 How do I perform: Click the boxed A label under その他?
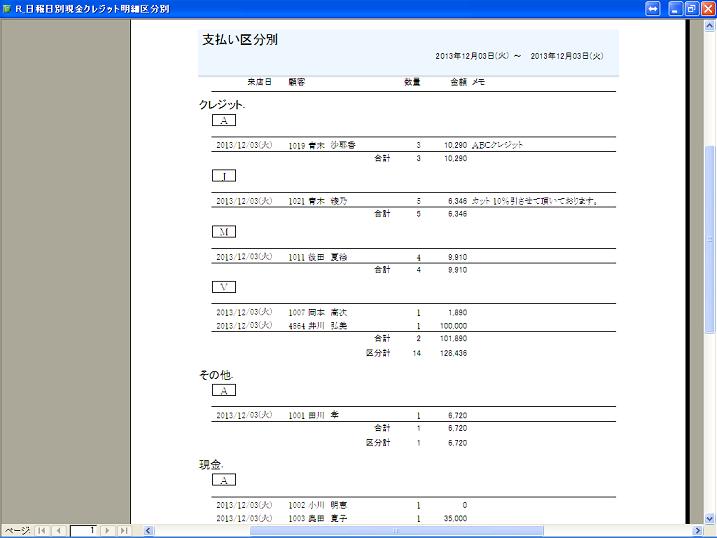pos(224,390)
